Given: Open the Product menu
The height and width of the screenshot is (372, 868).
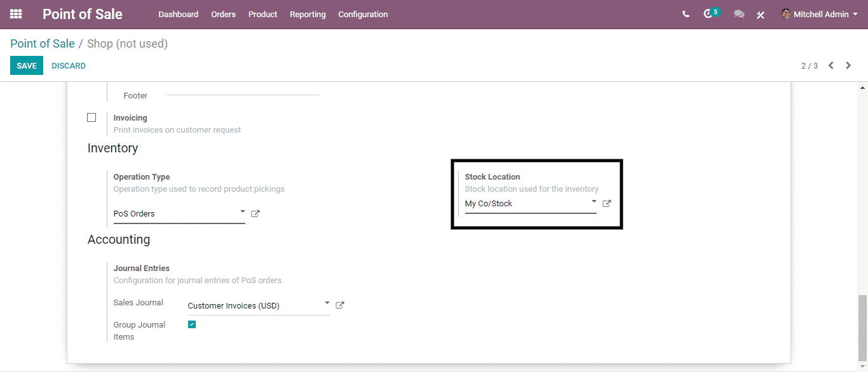Looking at the screenshot, I should [263, 14].
